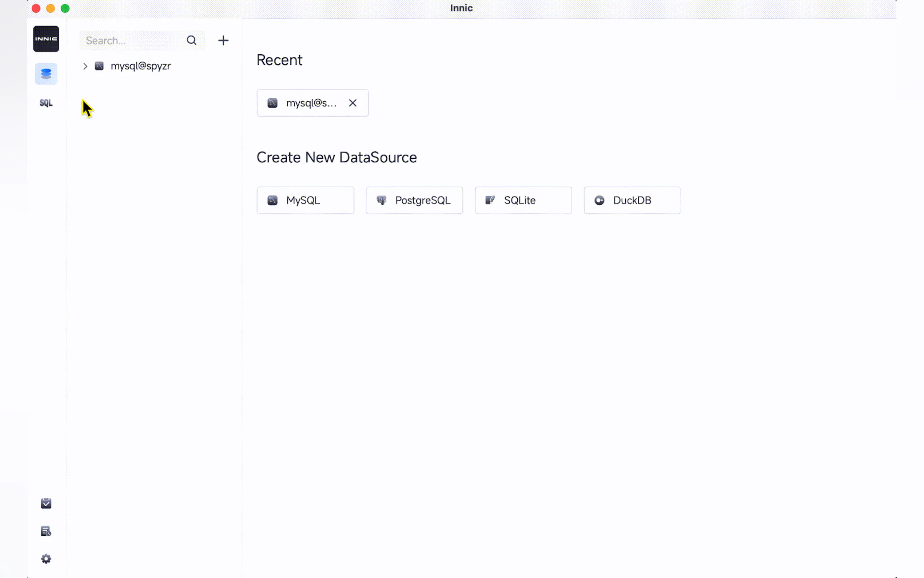Create a new SQLite datasource
Image resolution: width=924 pixels, height=578 pixels.
pyautogui.click(x=523, y=200)
